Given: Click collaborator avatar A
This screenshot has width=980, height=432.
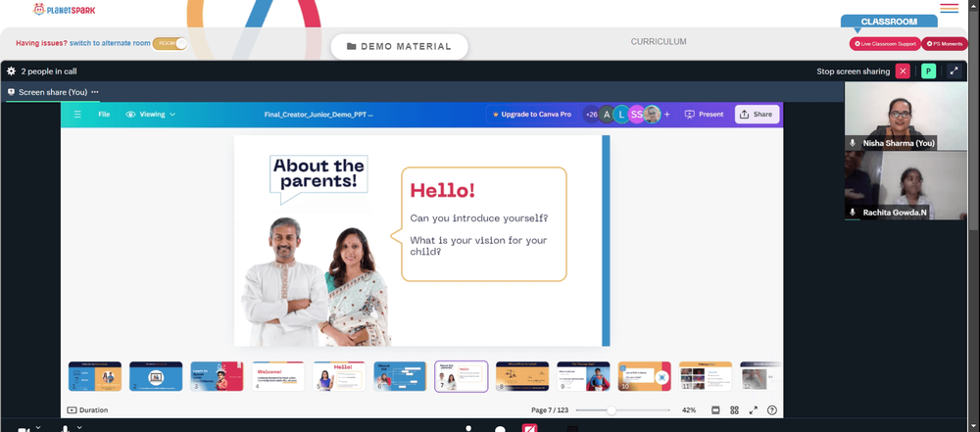Looking at the screenshot, I should point(607,115).
